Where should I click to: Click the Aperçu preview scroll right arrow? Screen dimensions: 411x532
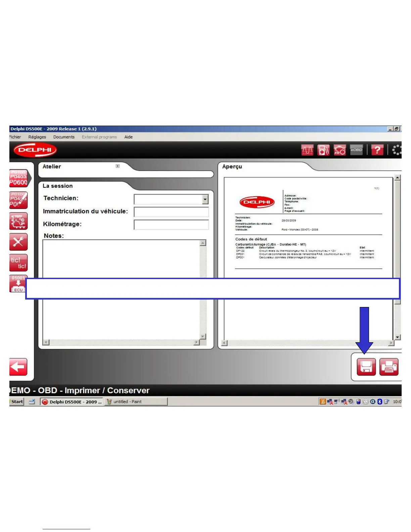click(391, 343)
